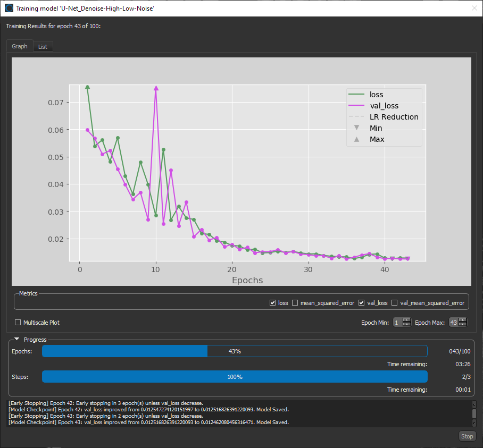Enable val_mean_squared_error checkbox
Image resolution: width=483 pixels, height=448 pixels.
click(395, 303)
